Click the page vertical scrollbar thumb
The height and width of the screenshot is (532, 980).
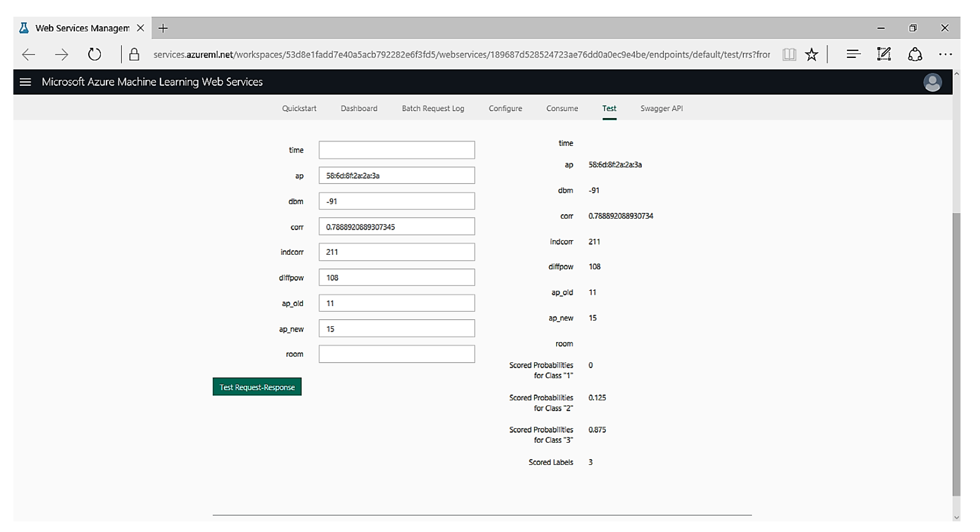[x=956, y=354]
